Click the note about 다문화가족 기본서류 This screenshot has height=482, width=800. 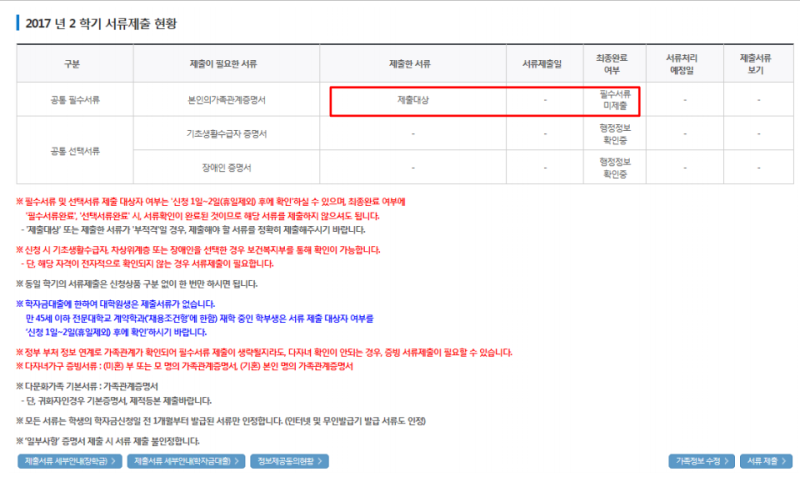pyautogui.click(x=87, y=386)
